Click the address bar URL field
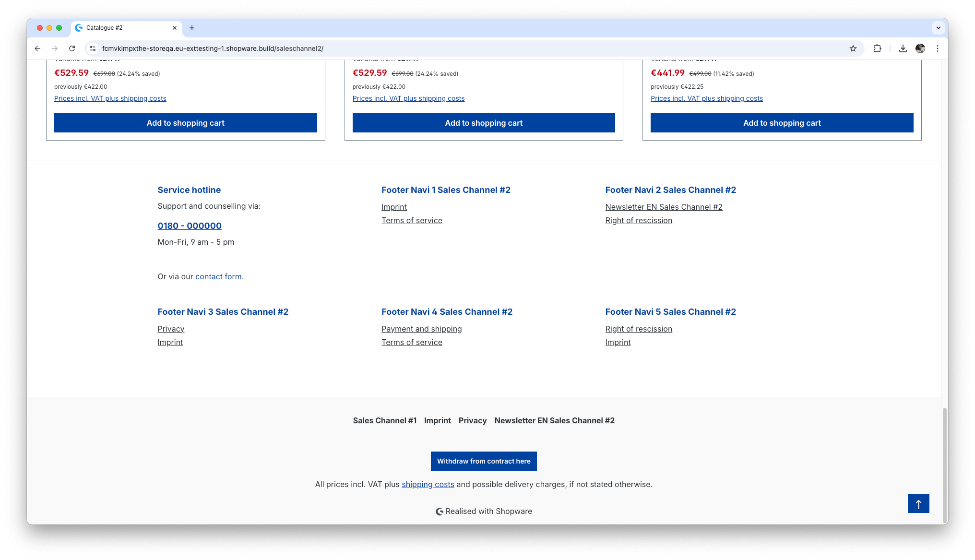975x560 pixels. point(432,48)
